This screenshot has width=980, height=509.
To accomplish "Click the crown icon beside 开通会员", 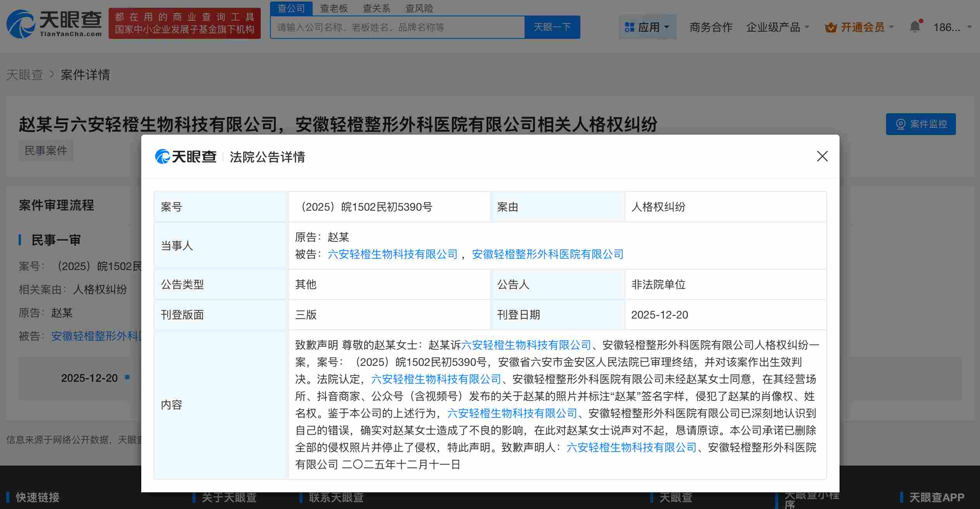I will 831,26.
